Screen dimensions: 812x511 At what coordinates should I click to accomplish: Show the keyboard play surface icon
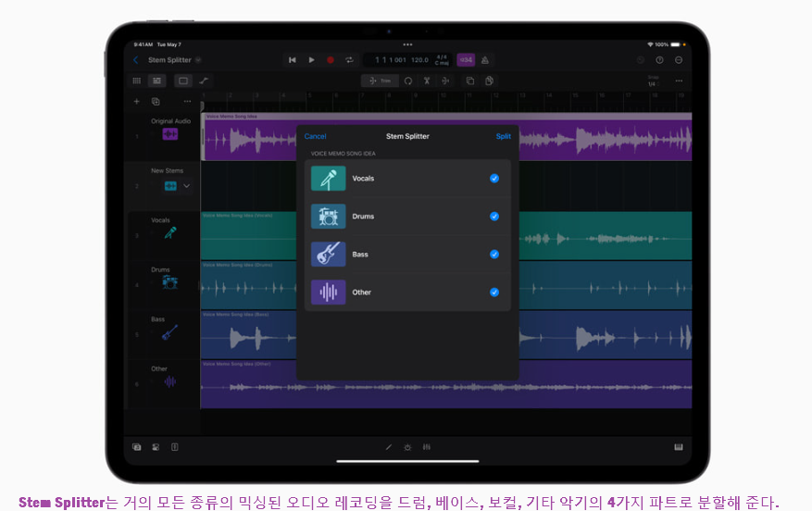(679, 447)
